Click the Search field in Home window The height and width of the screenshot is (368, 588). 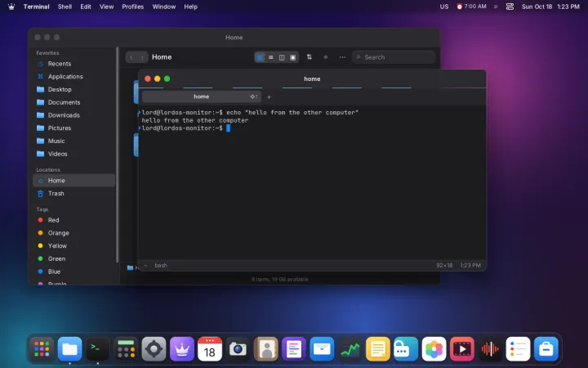394,57
